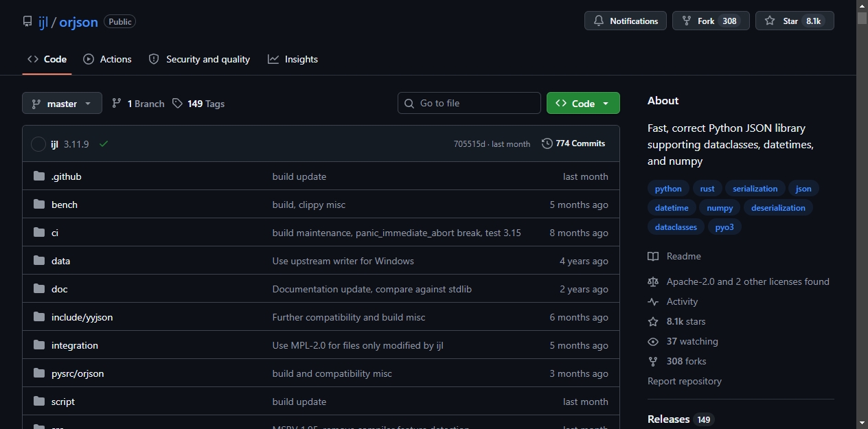Open commit hash 705515d

(x=470, y=144)
